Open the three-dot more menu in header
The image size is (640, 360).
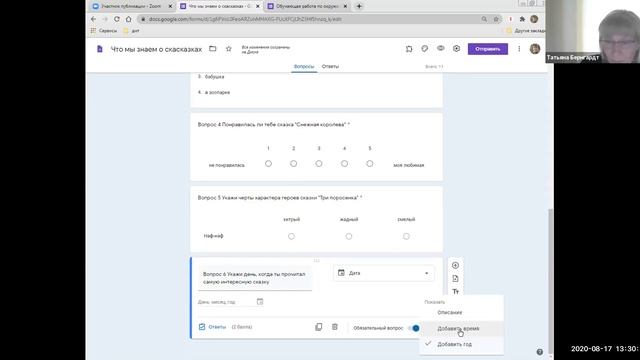click(519, 49)
